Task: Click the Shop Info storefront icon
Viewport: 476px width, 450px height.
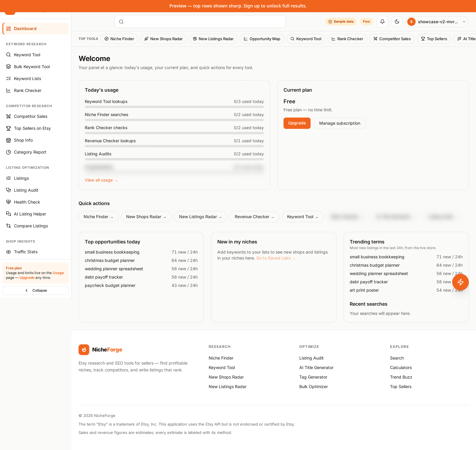Action: pos(8,140)
